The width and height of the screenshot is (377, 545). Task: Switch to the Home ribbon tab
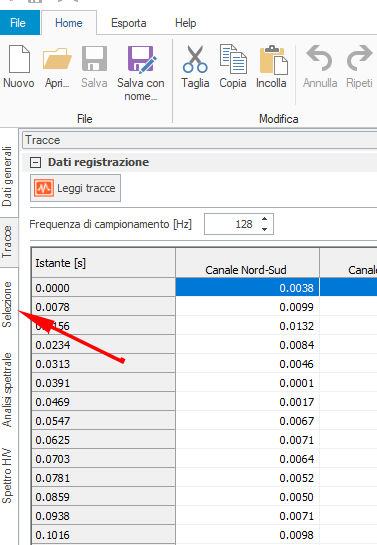tap(69, 23)
